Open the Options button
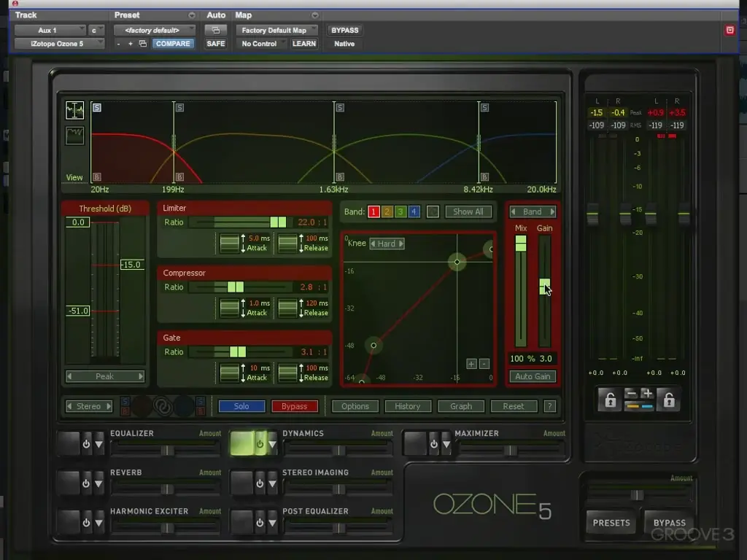This screenshot has height=560, width=747. [355, 406]
